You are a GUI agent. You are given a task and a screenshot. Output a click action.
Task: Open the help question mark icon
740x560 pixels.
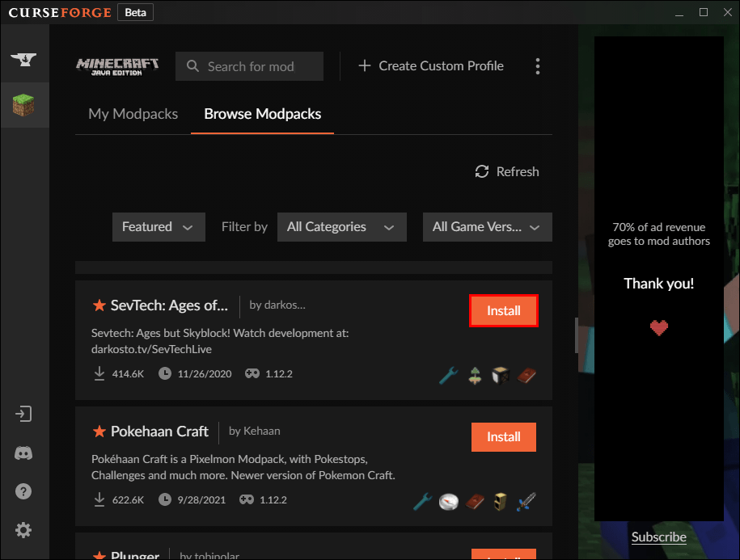coord(23,491)
